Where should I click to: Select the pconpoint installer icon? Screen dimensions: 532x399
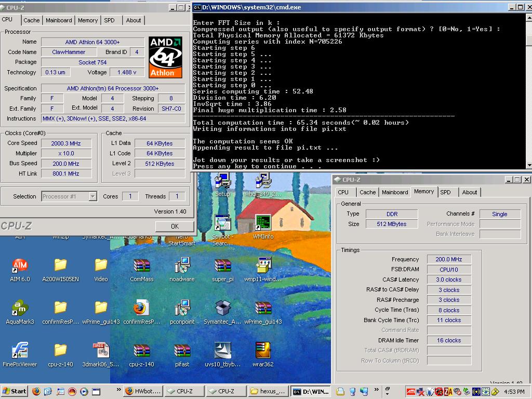[x=182, y=312]
